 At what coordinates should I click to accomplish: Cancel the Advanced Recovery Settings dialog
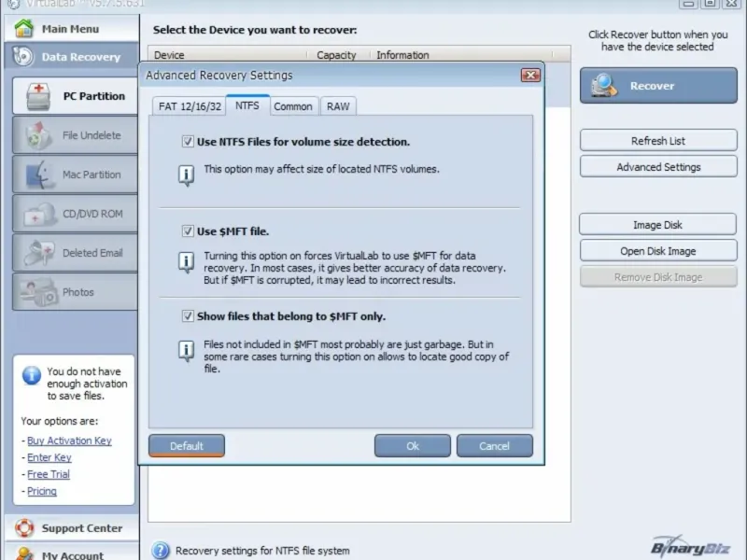point(495,446)
